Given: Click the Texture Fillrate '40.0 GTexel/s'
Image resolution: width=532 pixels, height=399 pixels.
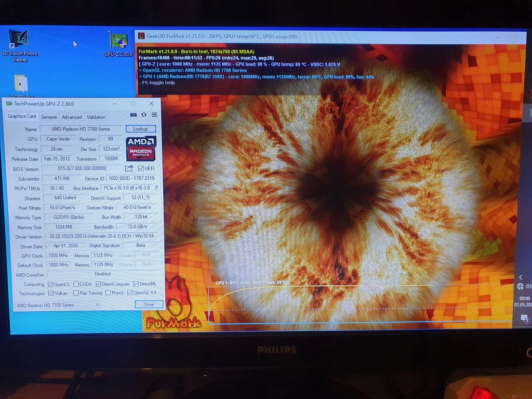Looking at the screenshot, I should (137, 207).
